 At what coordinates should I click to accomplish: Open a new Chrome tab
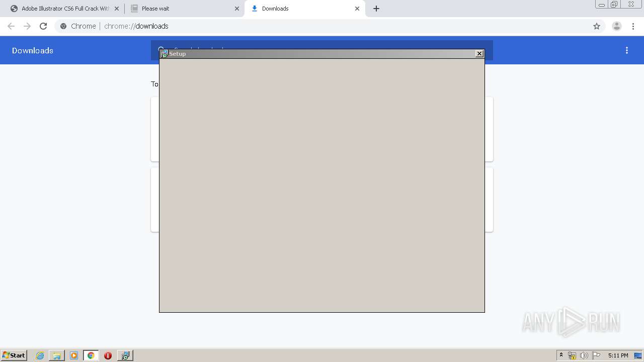(x=376, y=9)
